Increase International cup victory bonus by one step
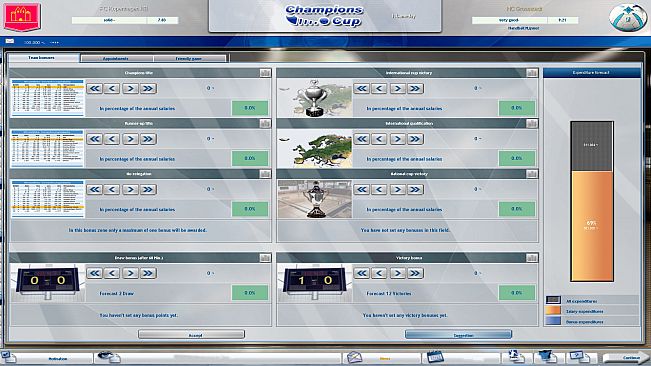Image resolution: width=651 pixels, height=366 pixels. point(397,88)
